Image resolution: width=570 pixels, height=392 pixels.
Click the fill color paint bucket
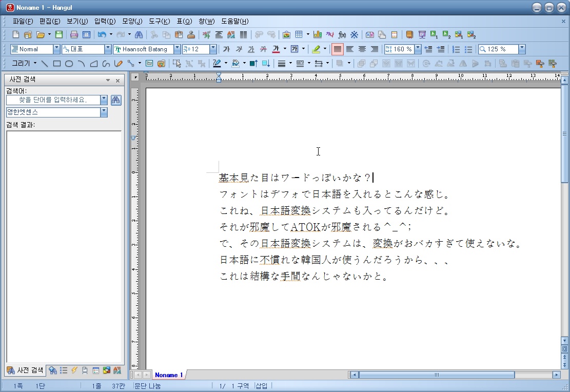pos(235,64)
